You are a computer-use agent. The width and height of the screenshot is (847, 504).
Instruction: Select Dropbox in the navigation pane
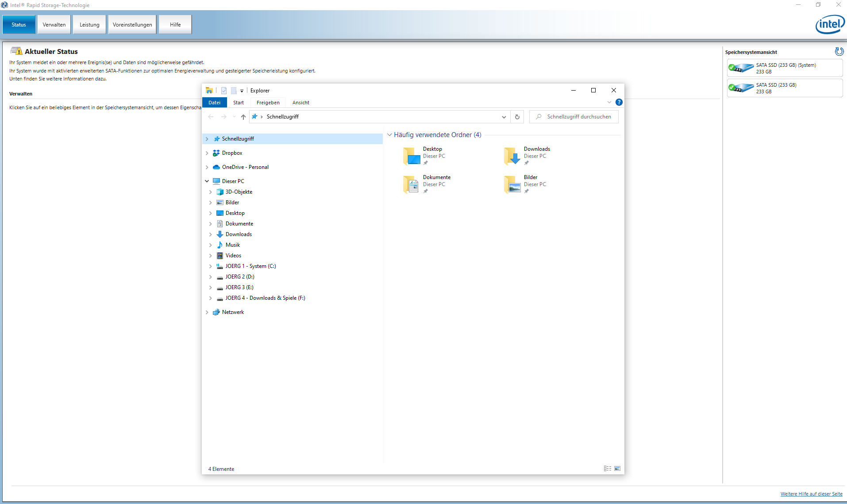click(232, 153)
